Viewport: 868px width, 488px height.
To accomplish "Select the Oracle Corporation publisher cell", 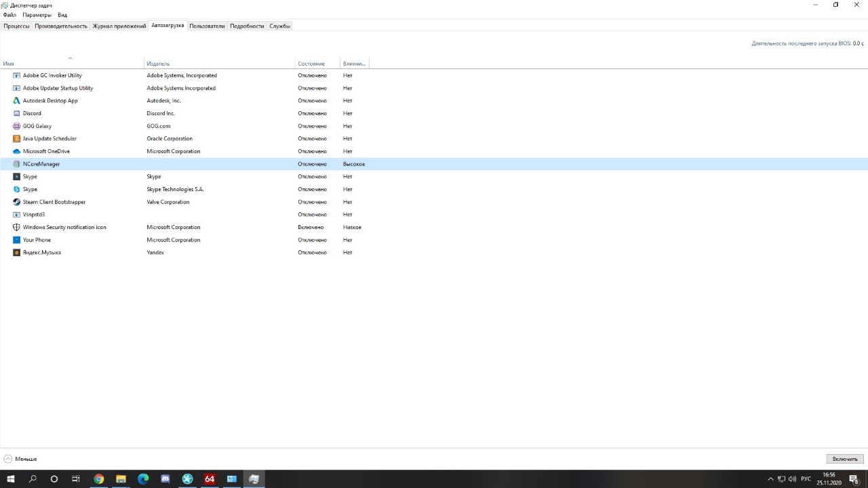I will pyautogui.click(x=170, y=139).
